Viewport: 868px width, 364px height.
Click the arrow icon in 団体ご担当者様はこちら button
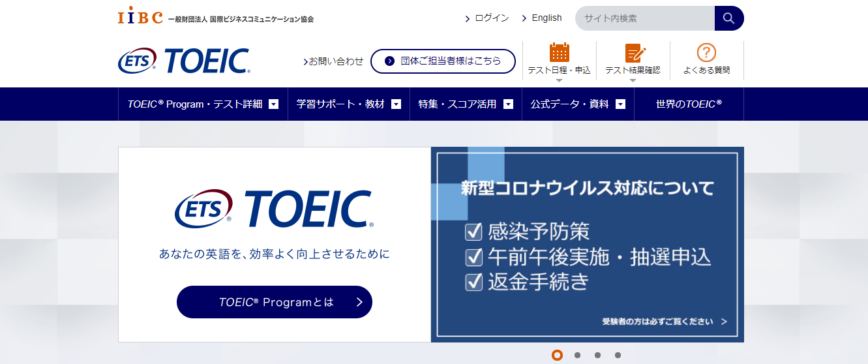pyautogui.click(x=390, y=61)
